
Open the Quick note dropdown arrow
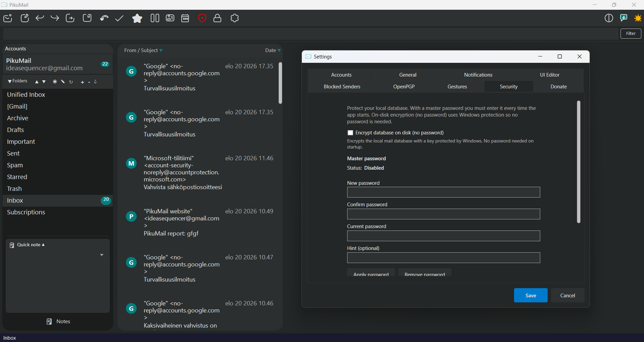pos(102,255)
